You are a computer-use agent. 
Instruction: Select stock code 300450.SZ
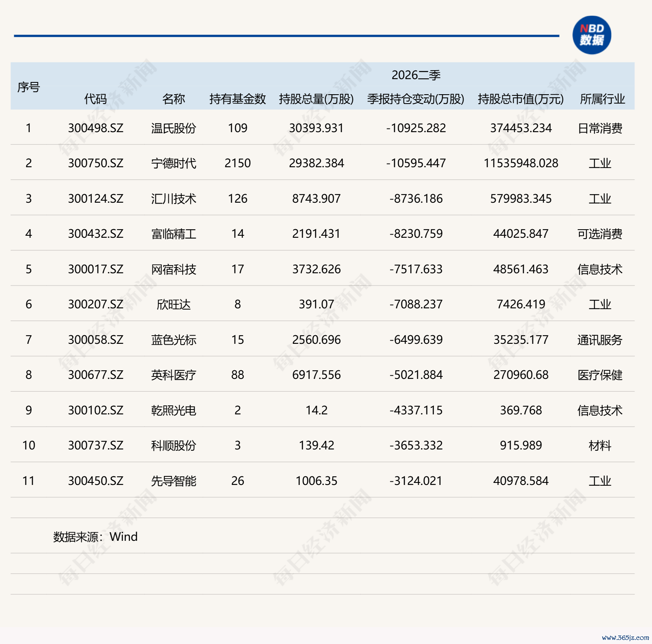click(95, 481)
